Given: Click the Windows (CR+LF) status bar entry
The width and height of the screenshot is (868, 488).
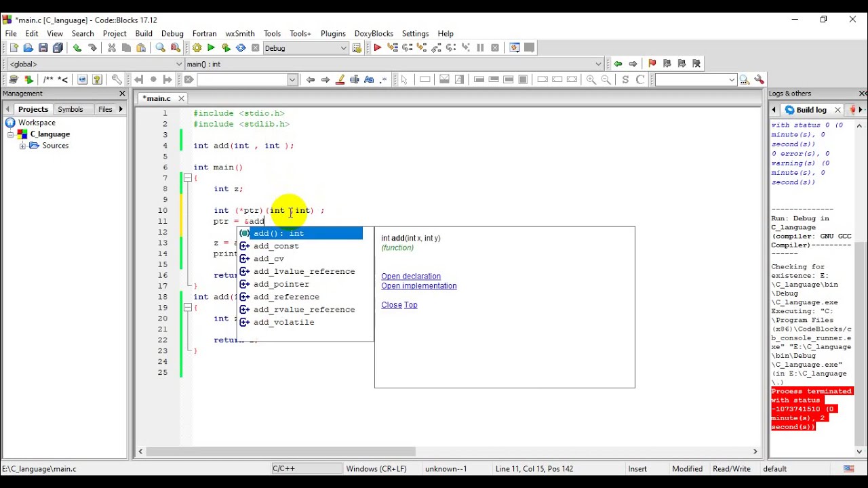Looking at the screenshot, I should point(376,469).
